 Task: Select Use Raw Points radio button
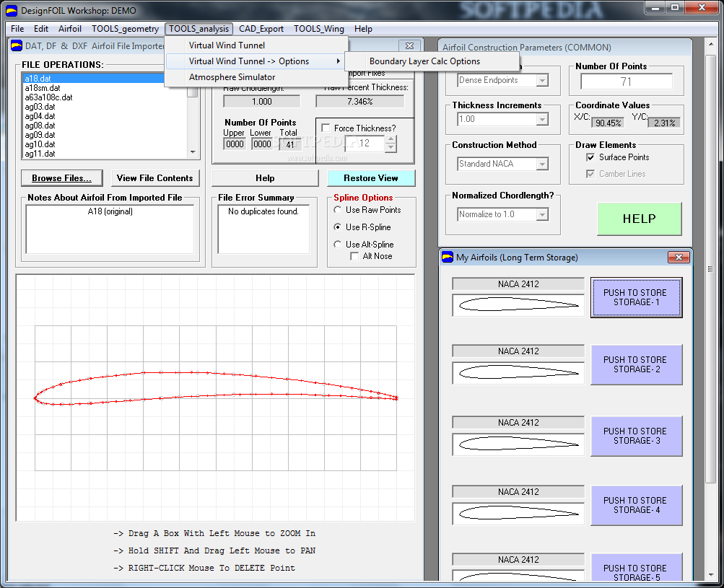click(x=338, y=210)
